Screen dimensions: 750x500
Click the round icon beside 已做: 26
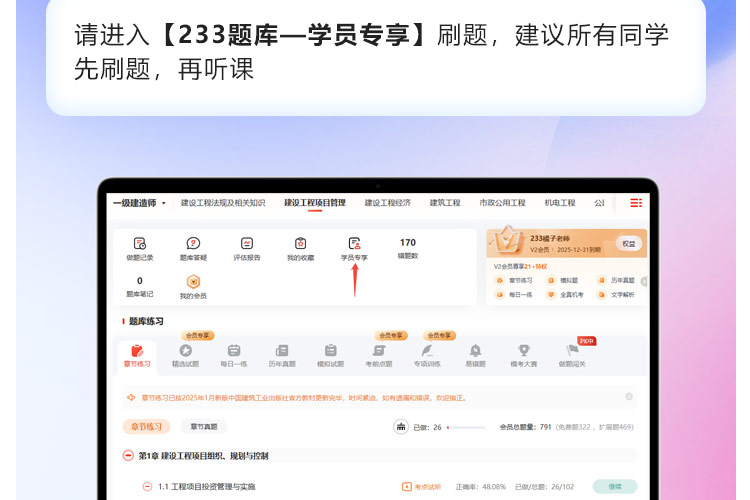coord(401,426)
